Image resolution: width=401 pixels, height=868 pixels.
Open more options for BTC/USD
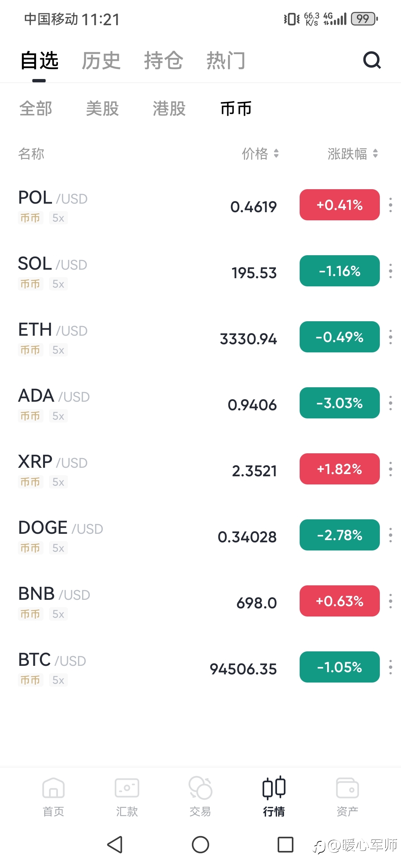tap(391, 667)
